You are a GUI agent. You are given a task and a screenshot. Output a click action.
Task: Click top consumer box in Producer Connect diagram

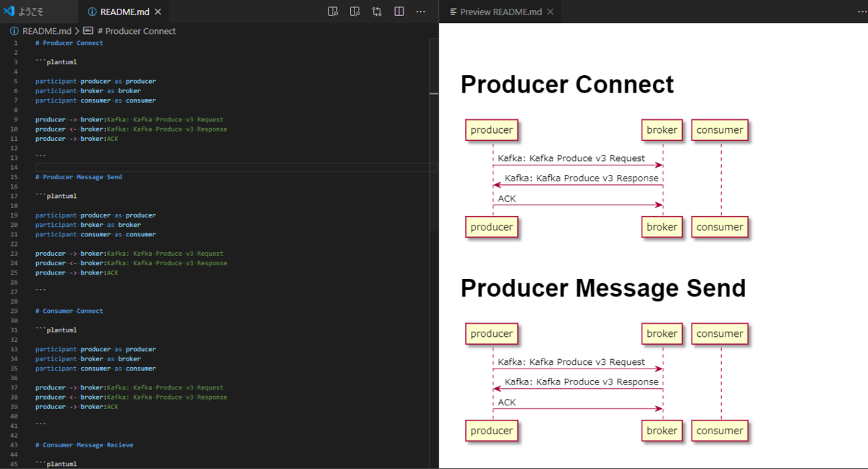coord(720,130)
